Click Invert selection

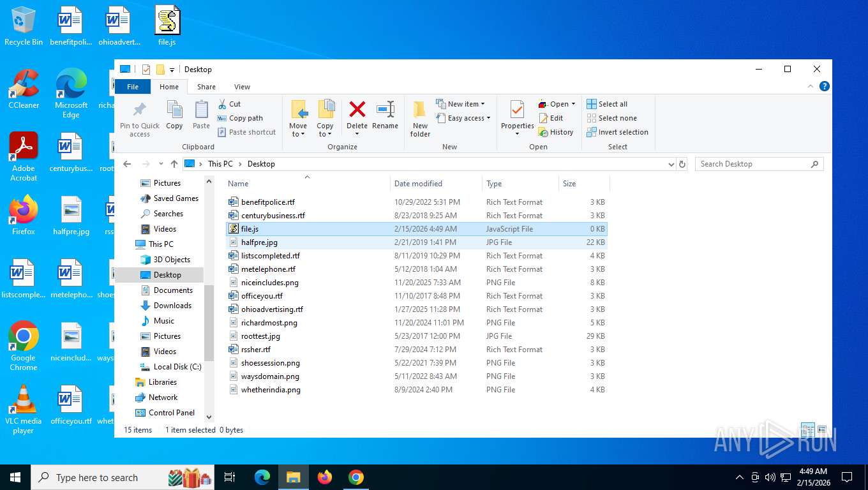(x=617, y=132)
